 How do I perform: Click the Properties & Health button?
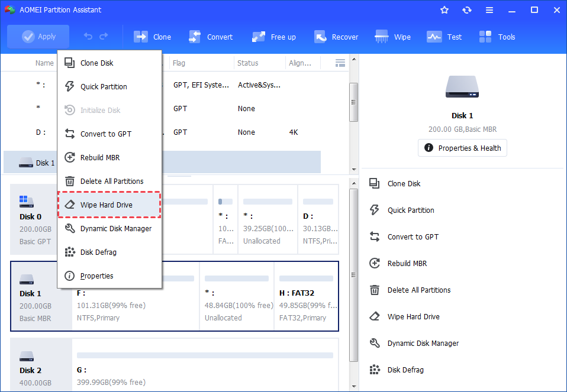click(462, 148)
